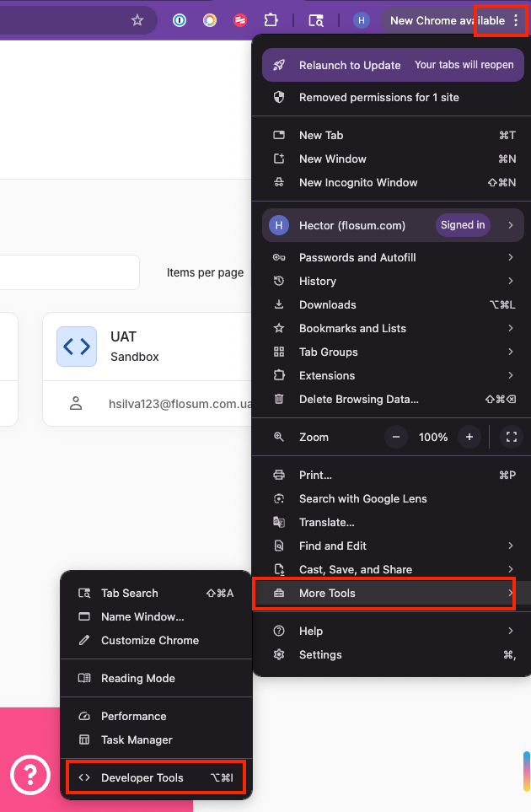Decrease zoom with the minus button

tap(397, 437)
